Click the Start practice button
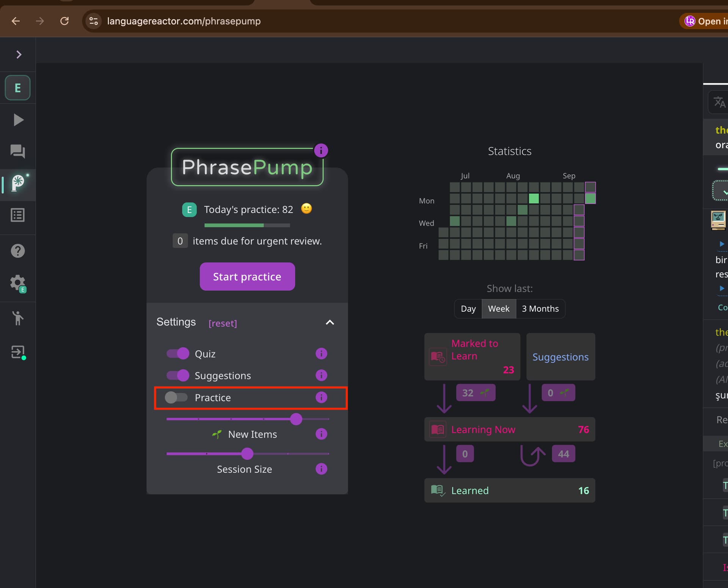This screenshot has height=588, width=728. pos(247,276)
